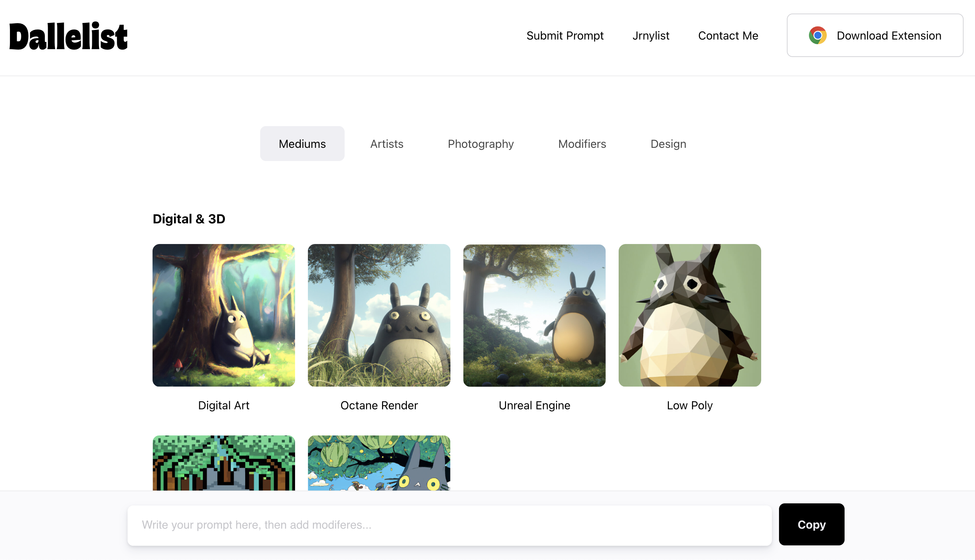The height and width of the screenshot is (560, 975).
Task: Select the blue-sky cartoon Totoro thumbnail
Action: (x=379, y=463)
